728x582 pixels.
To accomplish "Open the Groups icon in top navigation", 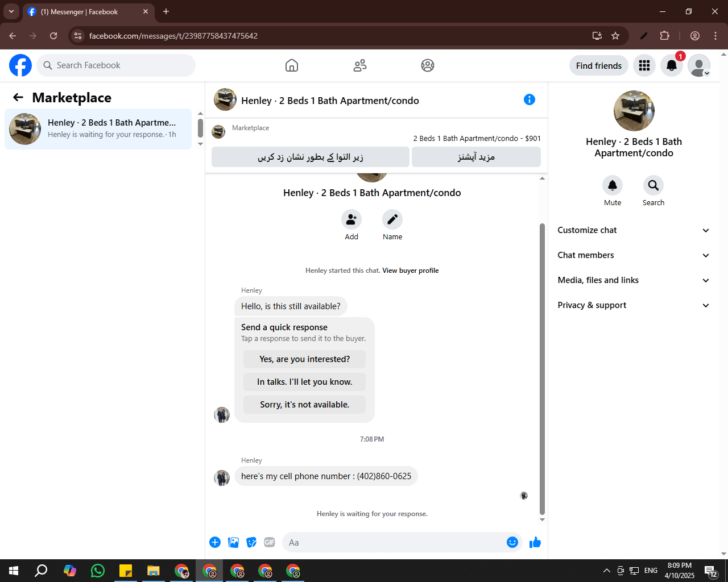I will tap(428, 65).
